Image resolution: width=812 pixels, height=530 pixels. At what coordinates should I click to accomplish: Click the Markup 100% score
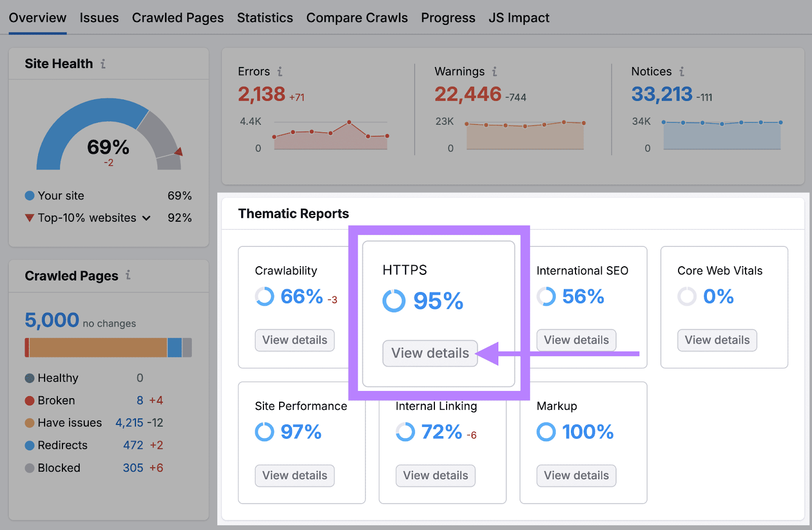588,432
